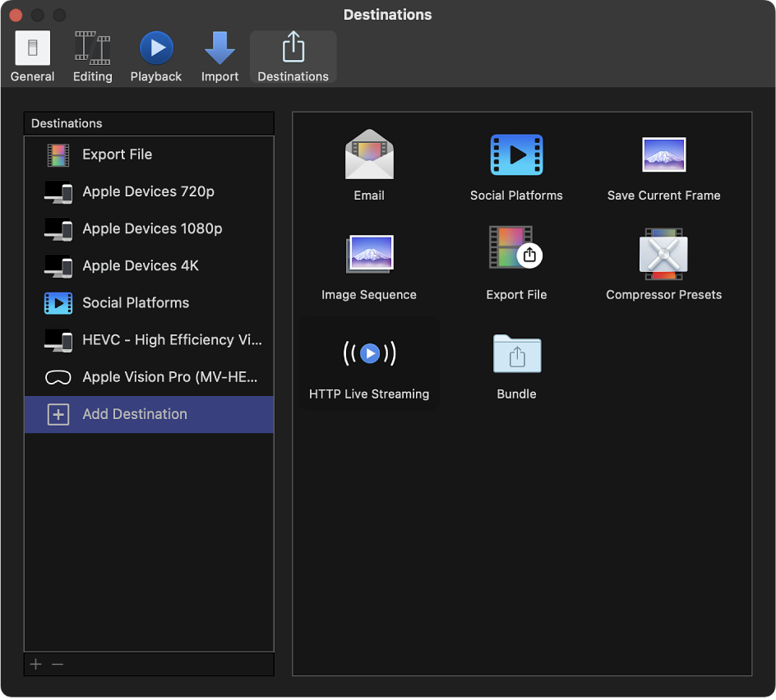
Task: Click the Export File destination icon
Action: 516,254
